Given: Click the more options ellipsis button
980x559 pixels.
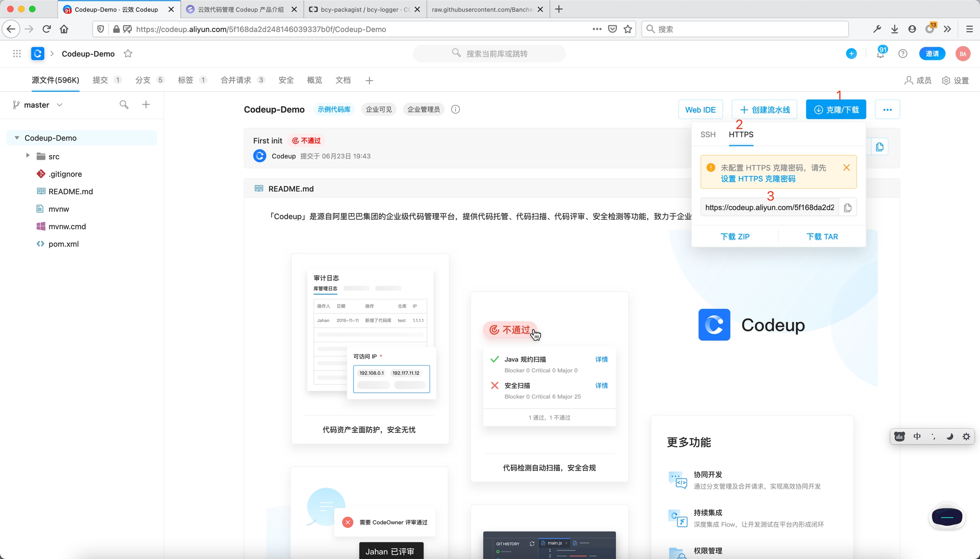Looking at the screenshot, I should coord(887,110).
